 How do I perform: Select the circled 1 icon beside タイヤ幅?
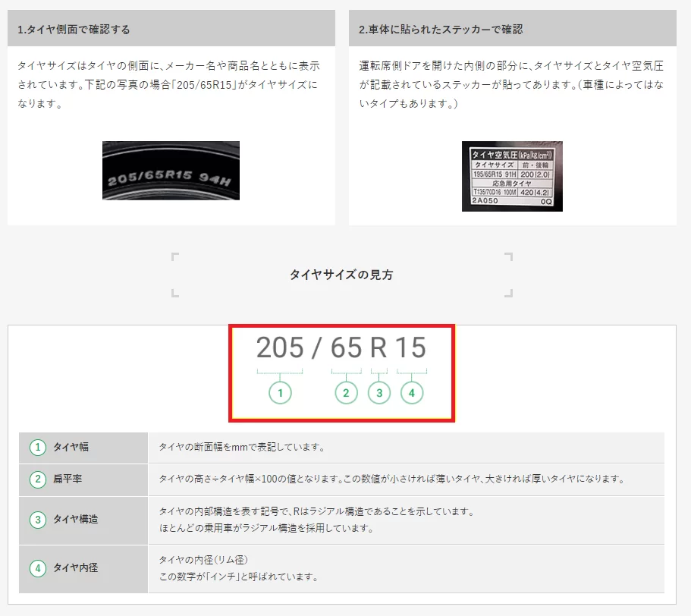38,448
